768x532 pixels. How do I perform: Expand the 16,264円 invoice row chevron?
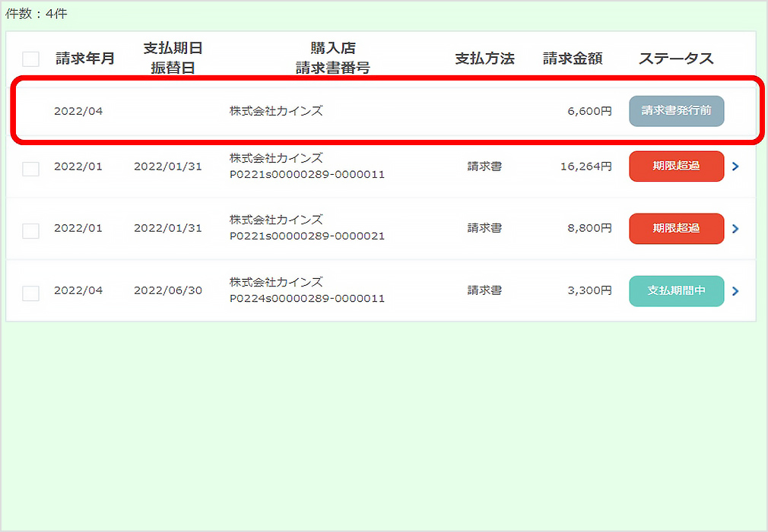point(735,169)
